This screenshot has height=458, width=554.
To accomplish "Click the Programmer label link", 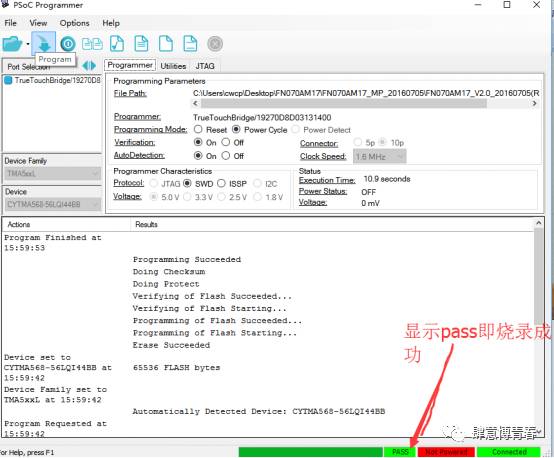I will [x=137, y=117].
